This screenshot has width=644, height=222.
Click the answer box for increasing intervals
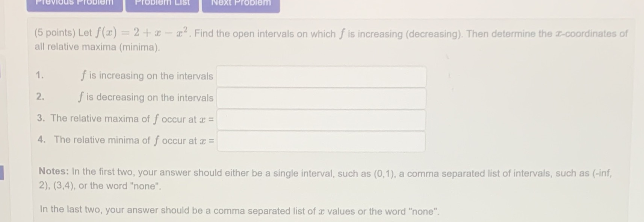coord(321,76)
